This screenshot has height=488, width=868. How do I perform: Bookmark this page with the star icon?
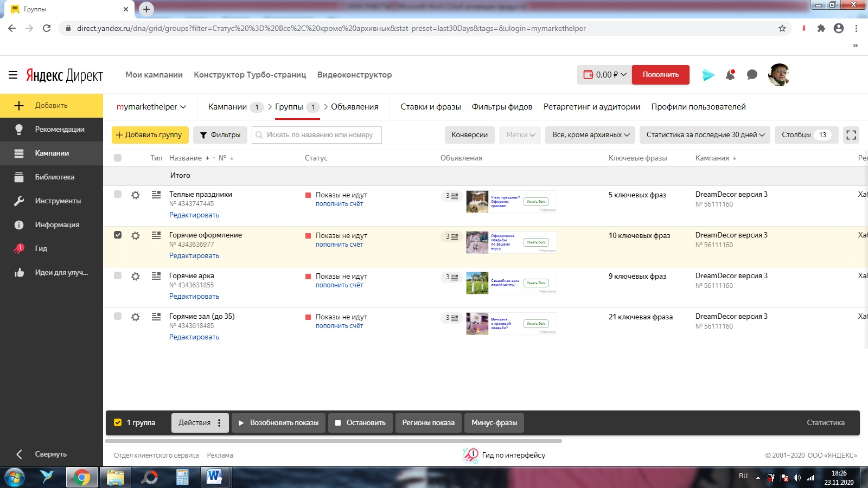(x=782, y=28)
